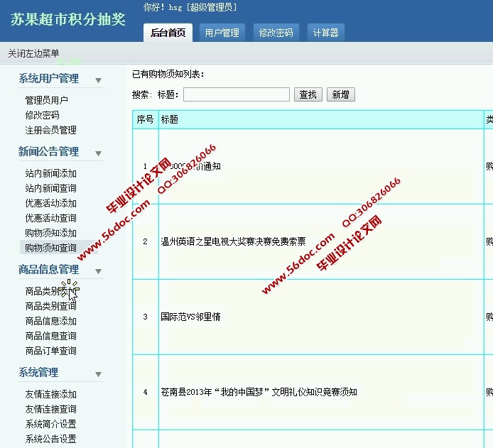
Task: Click the 系统管理 section heading
Action: pyautogui.click(x=38, y=372)
